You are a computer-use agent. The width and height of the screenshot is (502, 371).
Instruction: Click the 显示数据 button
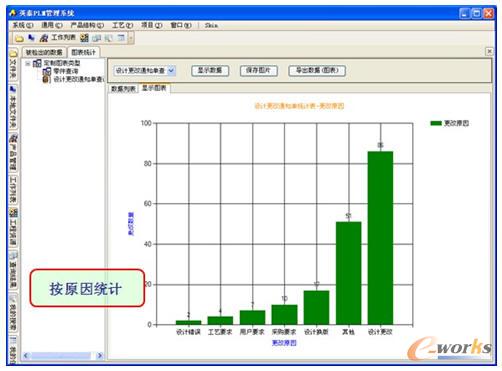click(210, 70)
